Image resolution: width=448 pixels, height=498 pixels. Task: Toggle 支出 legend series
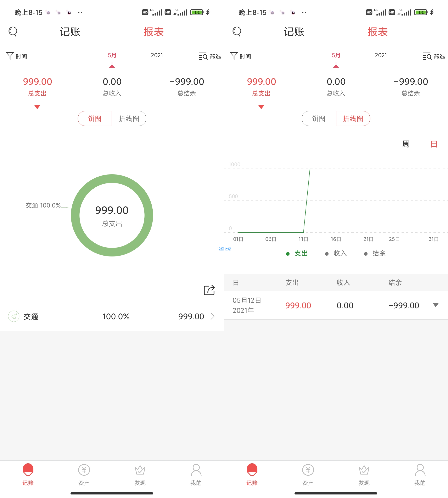297,253
